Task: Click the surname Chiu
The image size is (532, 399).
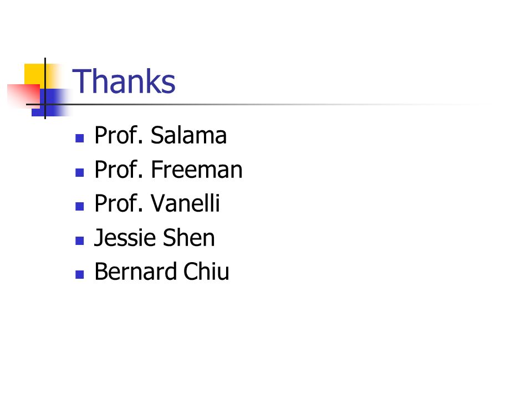Action: point(206,272)
